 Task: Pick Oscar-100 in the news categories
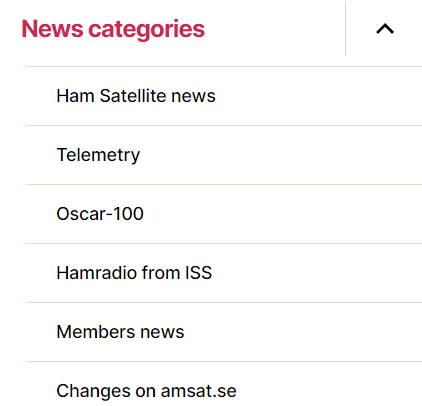[100, 214]
